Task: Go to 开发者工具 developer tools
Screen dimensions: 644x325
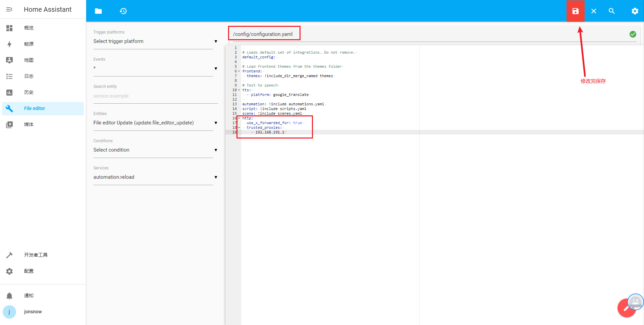Action: click(36, 255)
